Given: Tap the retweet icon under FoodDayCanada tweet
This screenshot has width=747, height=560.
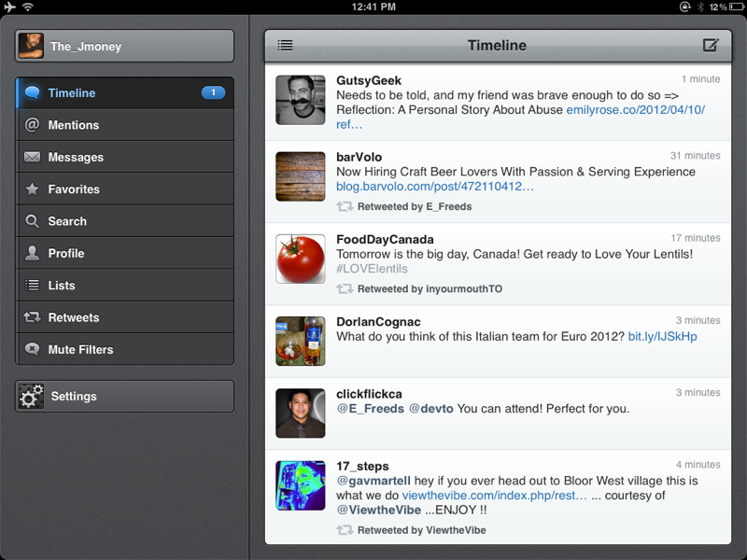Looking at the screenshot, I should 345,289.
